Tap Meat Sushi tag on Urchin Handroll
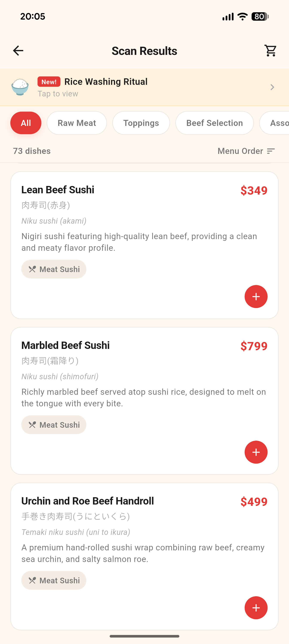This screenshot has height=644, width=289. tap(54, 580)
